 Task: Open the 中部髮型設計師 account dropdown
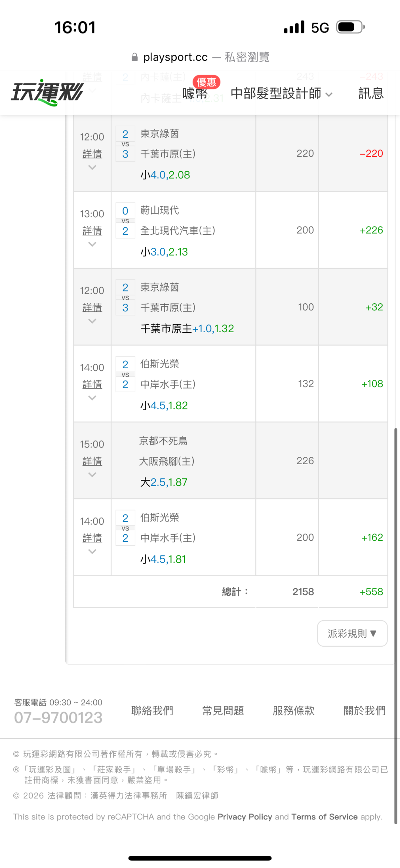(x=281, y=93)
